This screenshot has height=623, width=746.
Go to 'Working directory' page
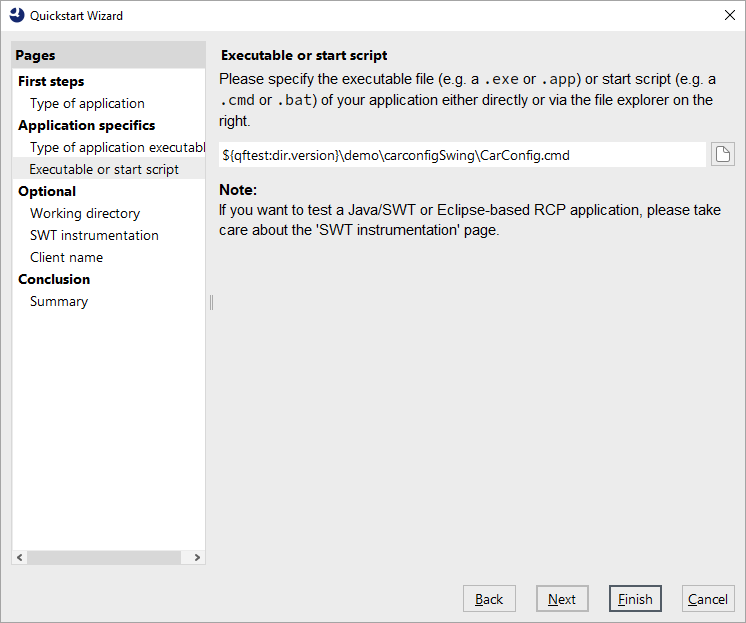tap(85, 213)
